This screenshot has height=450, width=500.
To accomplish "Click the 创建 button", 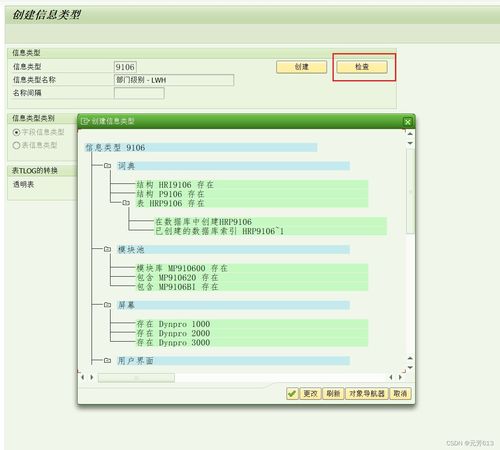I will click(301, 67).
